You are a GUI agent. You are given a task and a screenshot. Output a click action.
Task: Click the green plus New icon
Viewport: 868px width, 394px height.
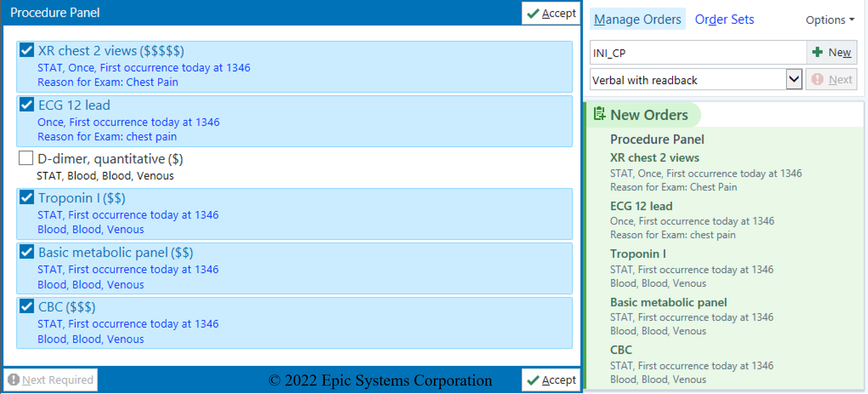tap(817, 52)
